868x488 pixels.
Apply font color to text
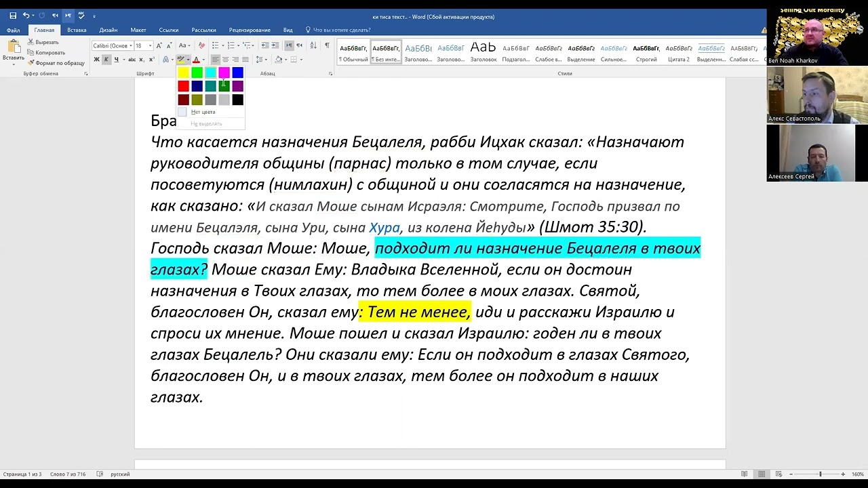pos(197,60)
